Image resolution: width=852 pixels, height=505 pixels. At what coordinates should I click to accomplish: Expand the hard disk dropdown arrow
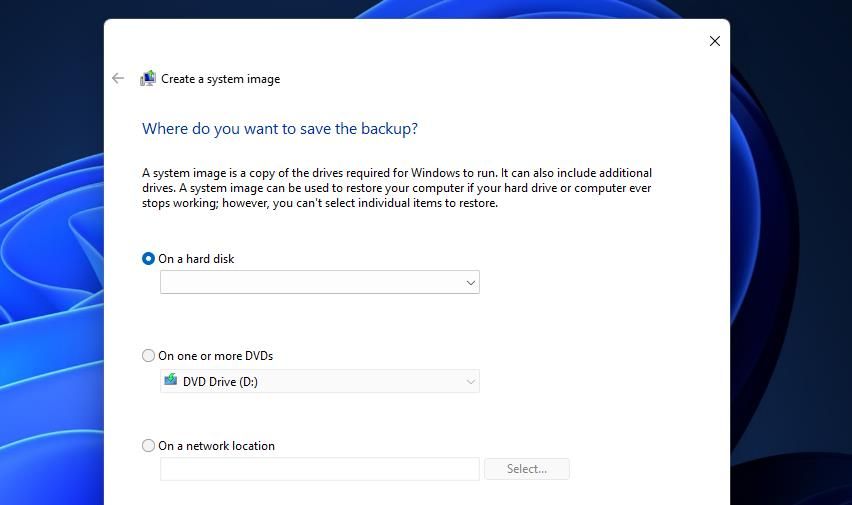click(x=470, y=283)
